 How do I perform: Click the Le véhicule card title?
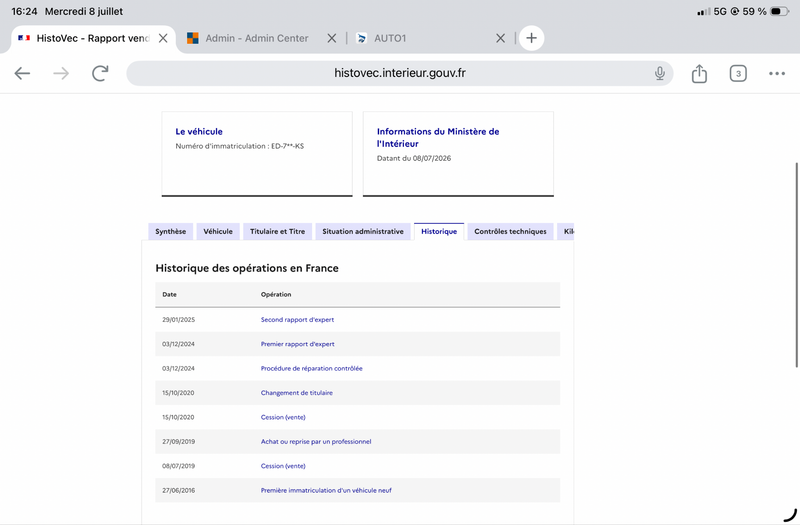(199, 132)
